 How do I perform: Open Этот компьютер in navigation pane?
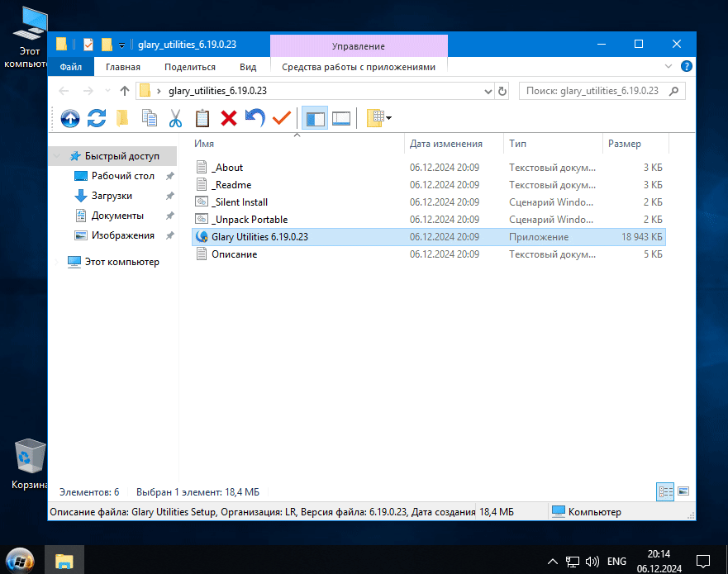point(121,262)
